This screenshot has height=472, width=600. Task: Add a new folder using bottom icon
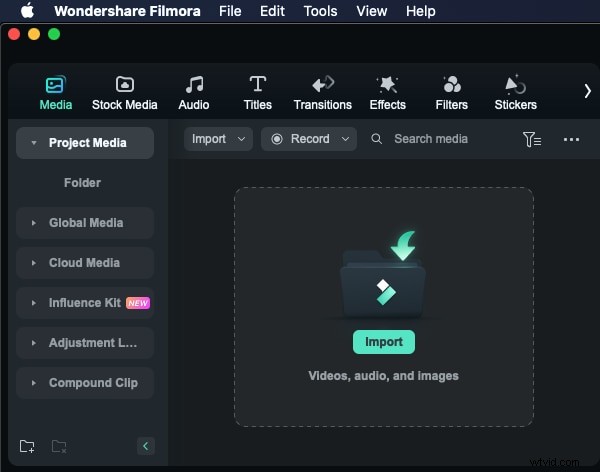(27, 446)
